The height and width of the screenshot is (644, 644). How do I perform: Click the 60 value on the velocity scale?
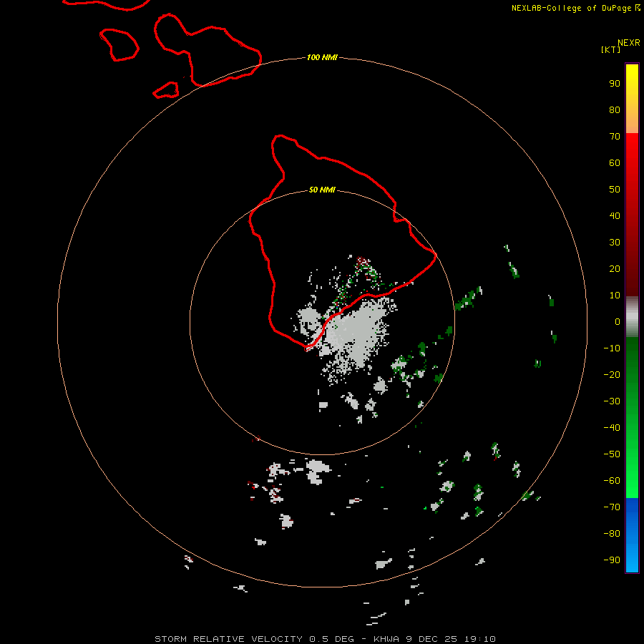point(615,162)
